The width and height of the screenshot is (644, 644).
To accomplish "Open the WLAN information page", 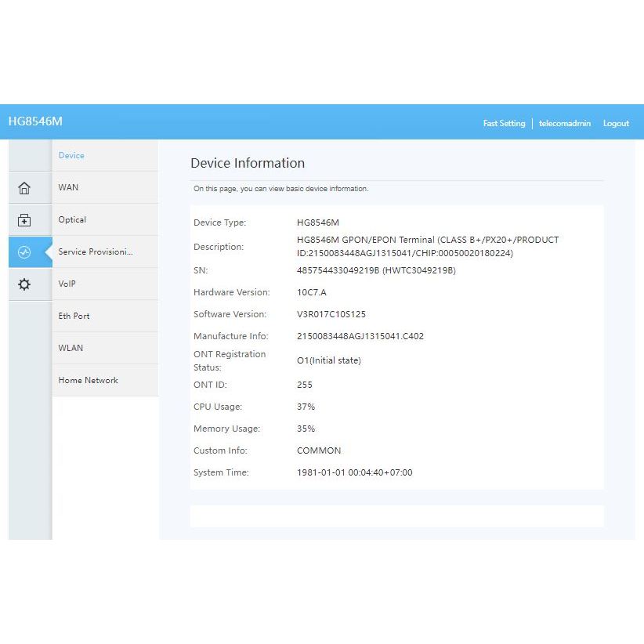I will point(71,349).
